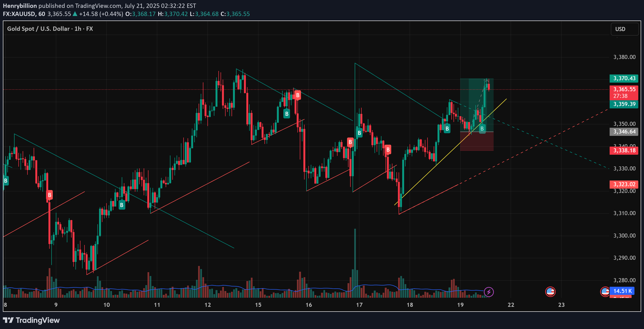Click the FX:XAUUSD, 60 symbol text
644x329 pixels.
tap(24, 14)
